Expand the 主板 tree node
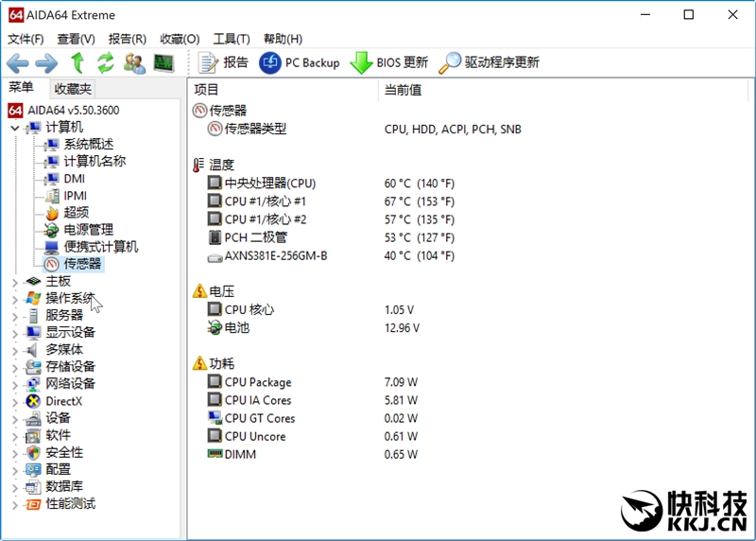 [x=14, y=283]
